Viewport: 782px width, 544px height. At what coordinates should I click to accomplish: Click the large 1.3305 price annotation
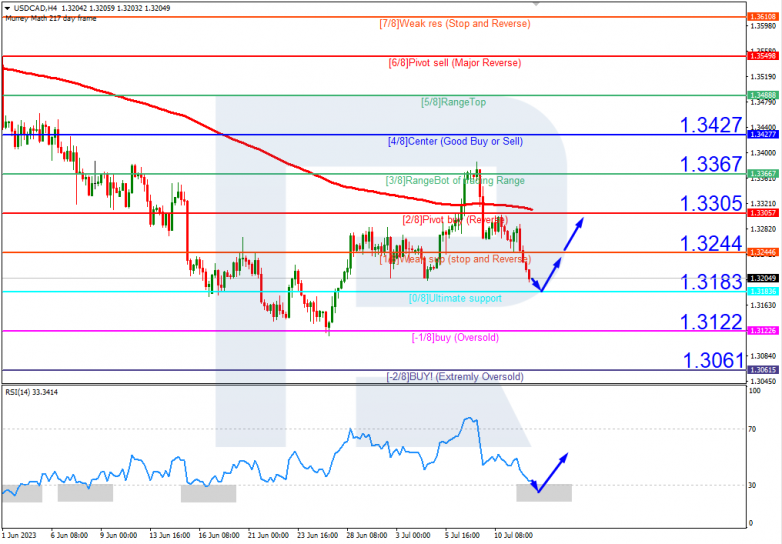coord(711,203)
